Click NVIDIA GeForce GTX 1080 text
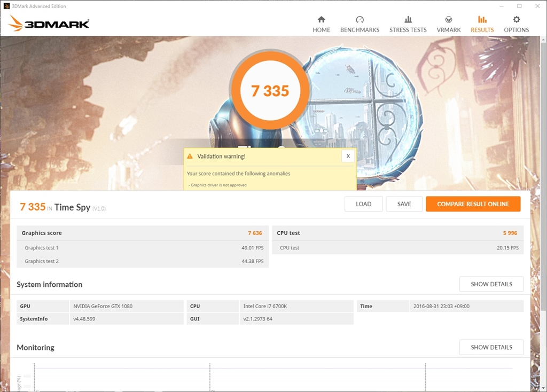The width and height of the screenshot is (547, 392). [103, 306]
